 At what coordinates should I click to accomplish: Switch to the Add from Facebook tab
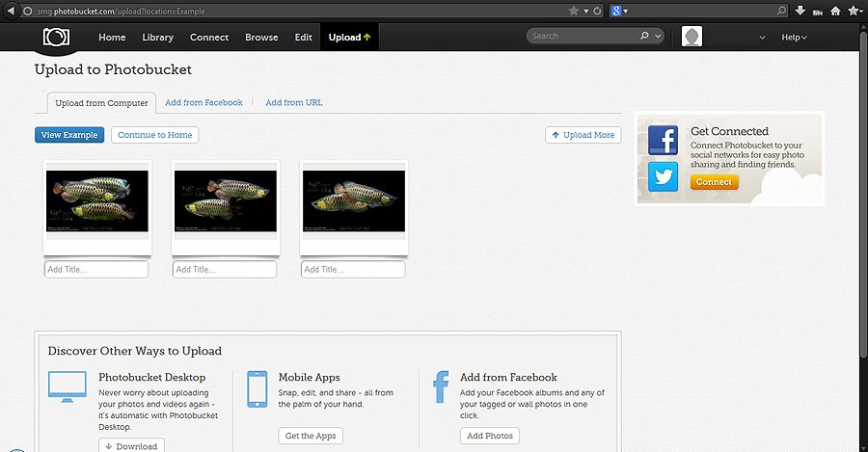click(203, 102)
